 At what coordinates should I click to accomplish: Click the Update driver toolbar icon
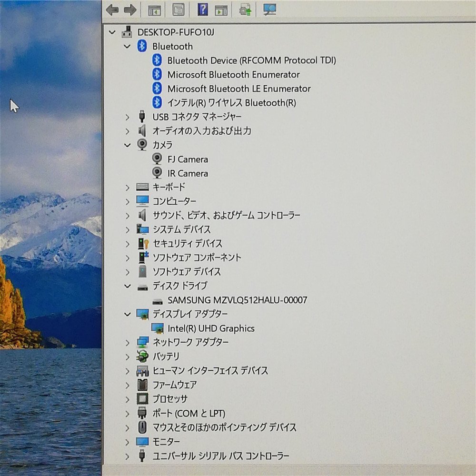point(245,10)
